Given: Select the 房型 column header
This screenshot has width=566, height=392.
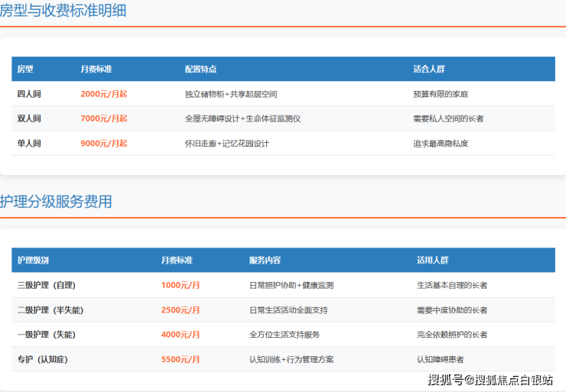Looking at the screenshot, I should tap(25, 70).
